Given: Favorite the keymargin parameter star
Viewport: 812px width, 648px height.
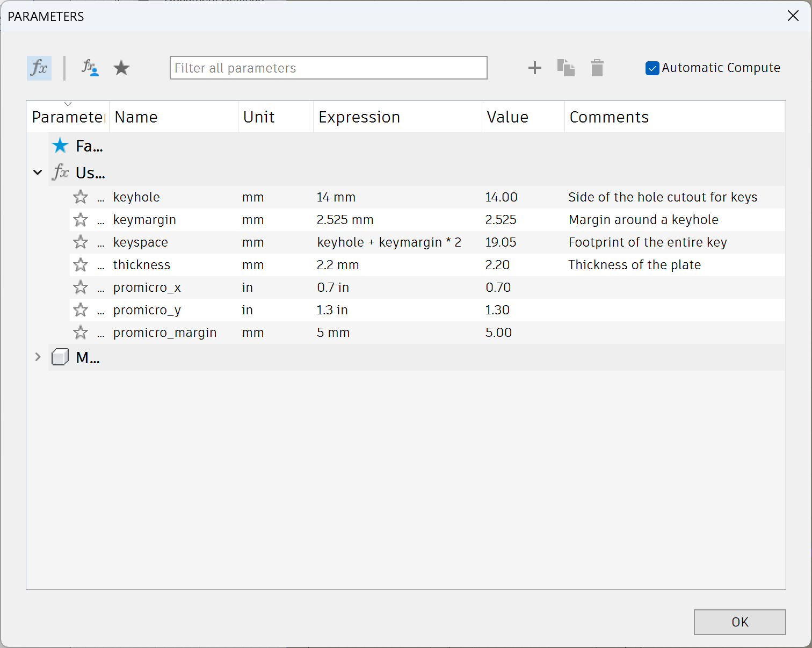Looking at the screenshot, I should click(81, 220).
